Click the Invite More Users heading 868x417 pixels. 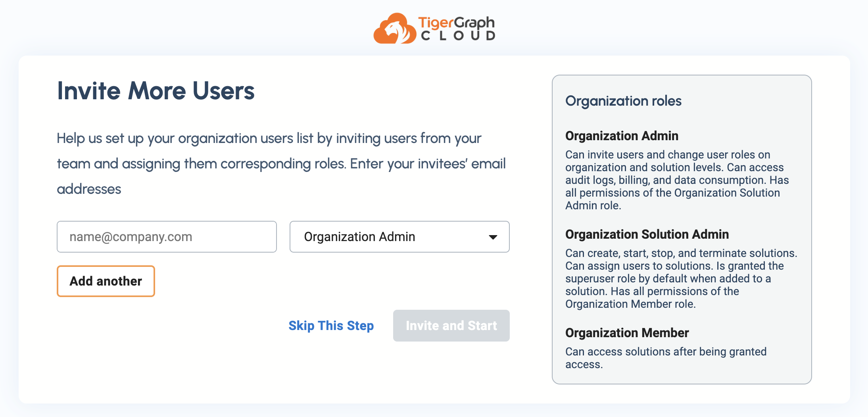pyautogui.click(x=156, y=91)
